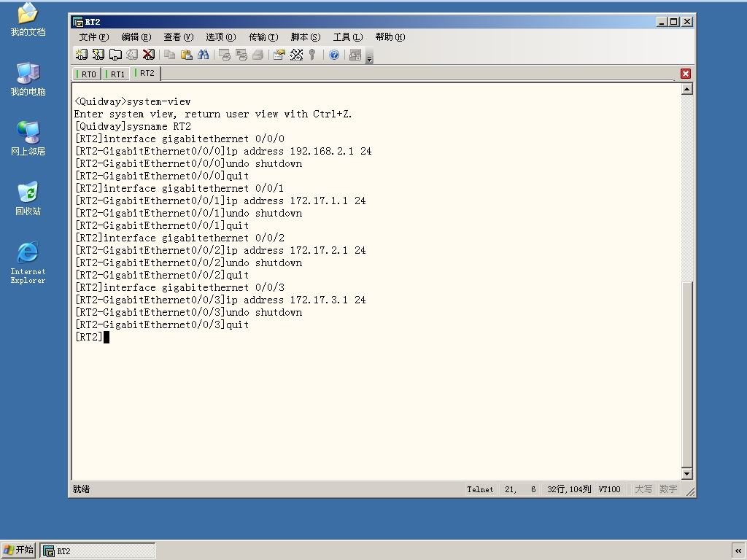Open the 传输(T) menu
The height and width of the screenshot is (560, 747).
263,37
